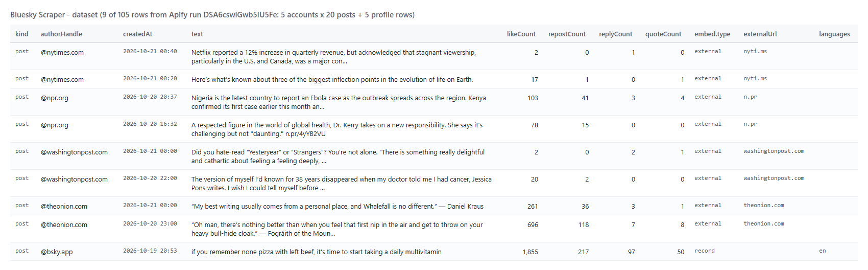This screenshot has height=270, width=868.
Task: Select the 'externalUrl' column header
Action: (x=760, y=34)
